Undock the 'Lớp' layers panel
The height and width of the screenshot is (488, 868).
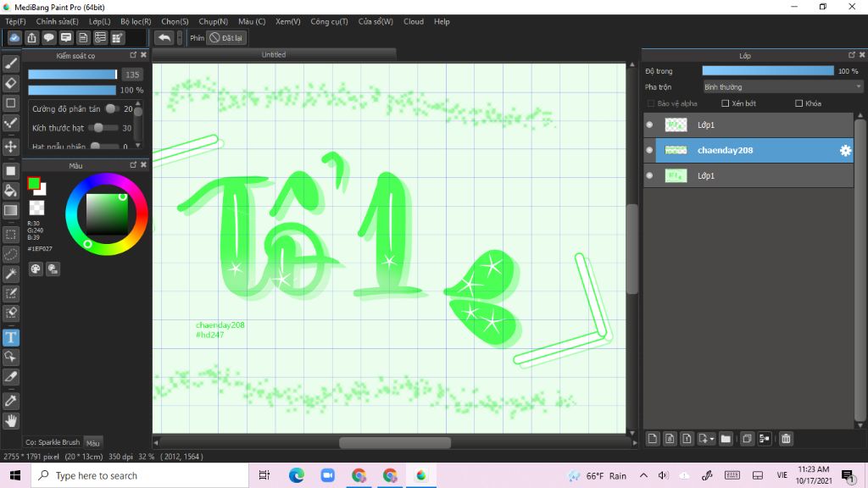coord(851,55)
